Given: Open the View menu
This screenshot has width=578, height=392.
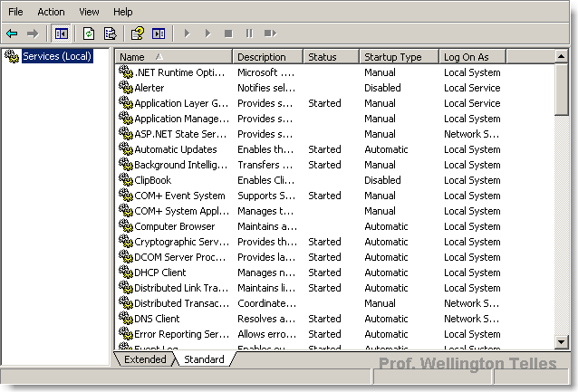Looking at the screenshot, I should click(x=89, y=12).
